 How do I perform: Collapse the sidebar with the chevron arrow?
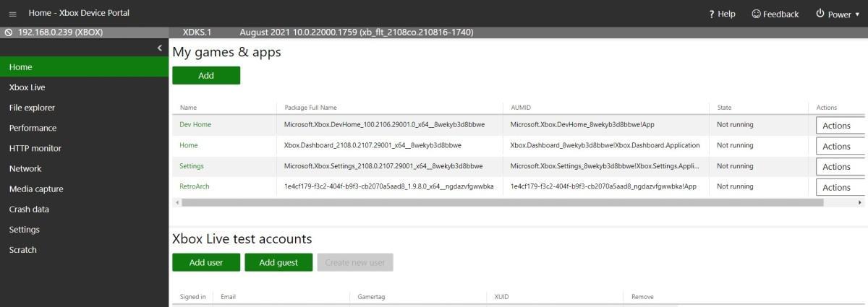pyautogui.click(x=160, y=48)
